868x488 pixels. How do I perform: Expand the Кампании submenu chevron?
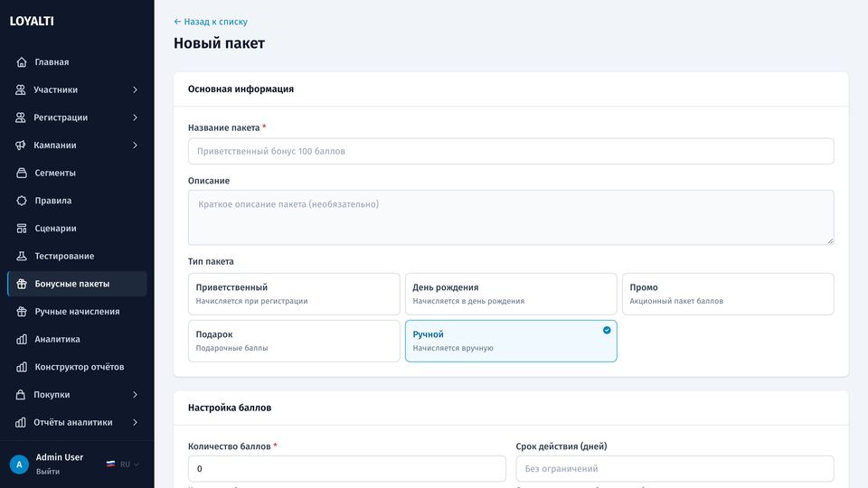[x=135, y=145]
